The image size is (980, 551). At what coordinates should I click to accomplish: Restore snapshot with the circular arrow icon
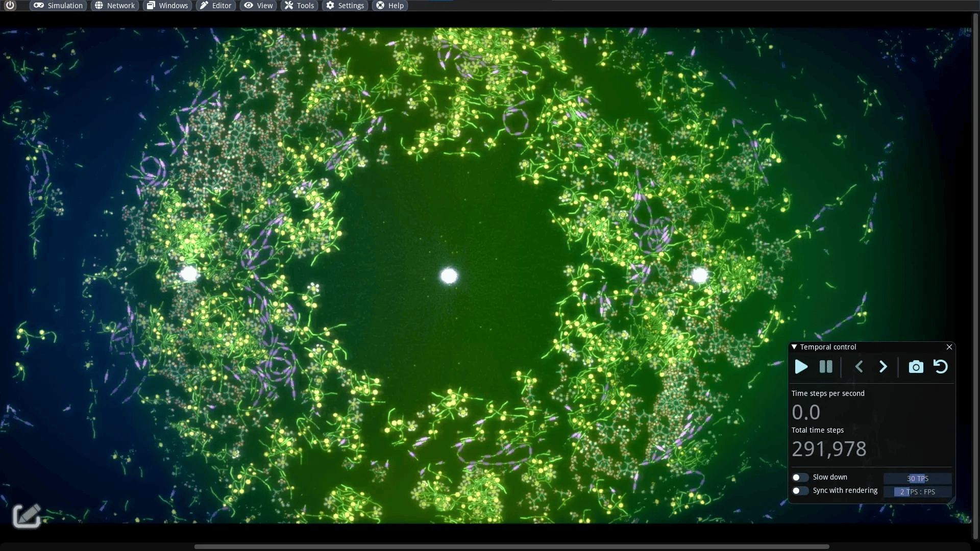tap(940, 367)
